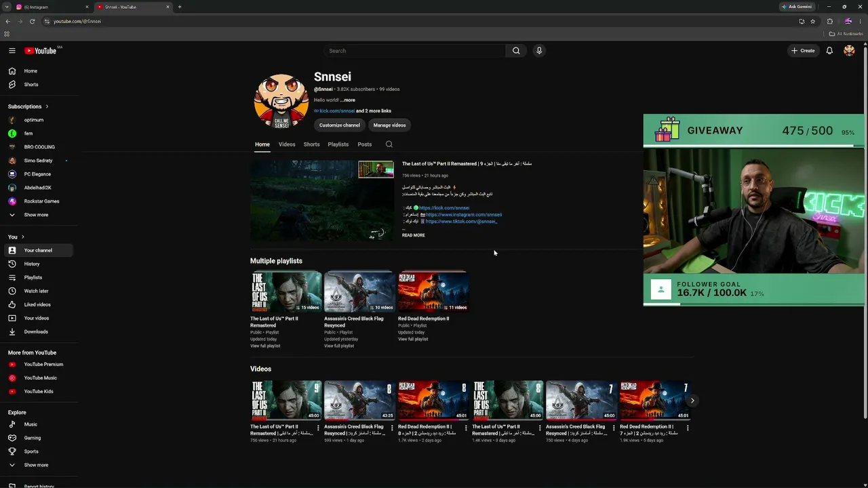Open tiktok.com/@snnsei_ description link
Screen dimensions: 868x488
[461, 222]
